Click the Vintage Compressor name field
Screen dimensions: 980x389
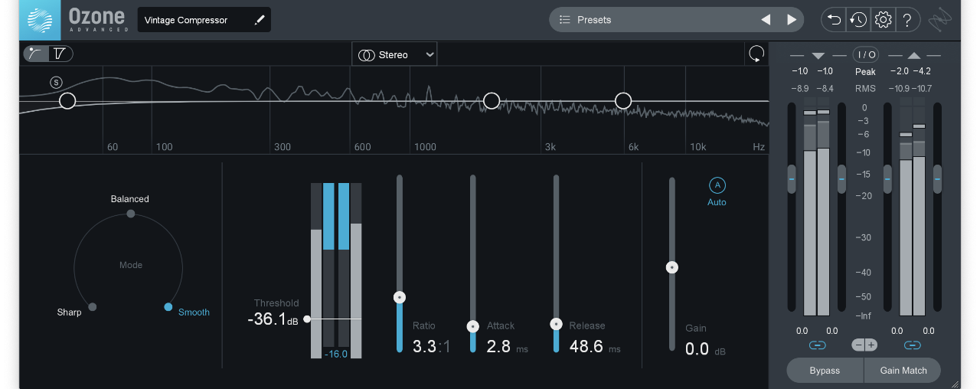coord(204,20)
